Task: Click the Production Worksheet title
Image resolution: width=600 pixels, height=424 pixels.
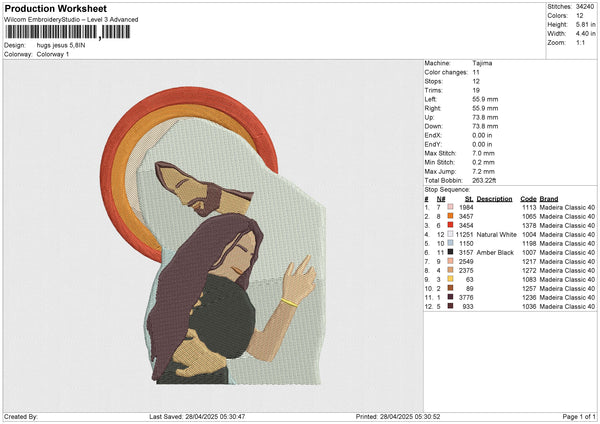Action: tap(54, 8)
